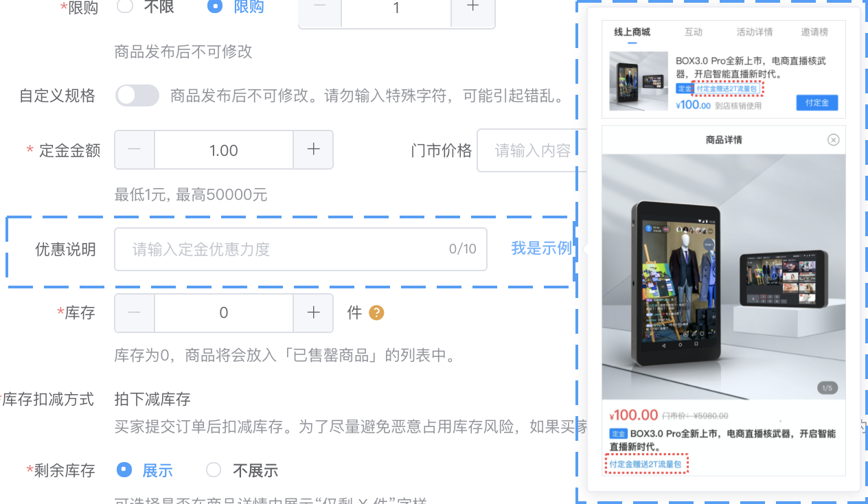The width and height of the screenshot is (868, 504).
Task: Open the 邀请榜 tab in preview
Action: [814, 32]
